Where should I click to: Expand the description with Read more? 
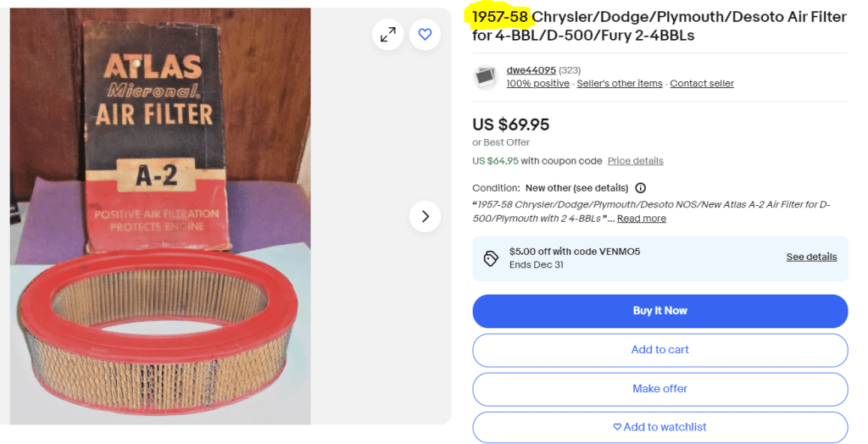(x=641, y=219)
